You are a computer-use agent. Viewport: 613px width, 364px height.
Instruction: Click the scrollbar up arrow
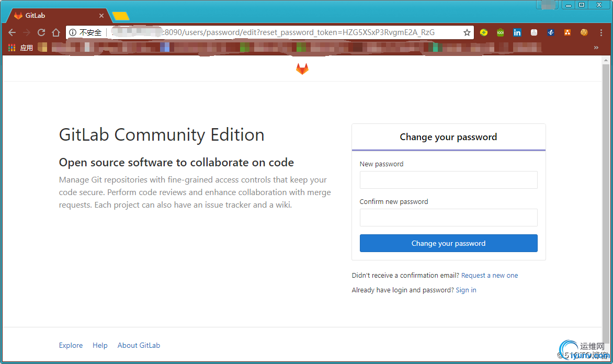[x=606, y=60]
